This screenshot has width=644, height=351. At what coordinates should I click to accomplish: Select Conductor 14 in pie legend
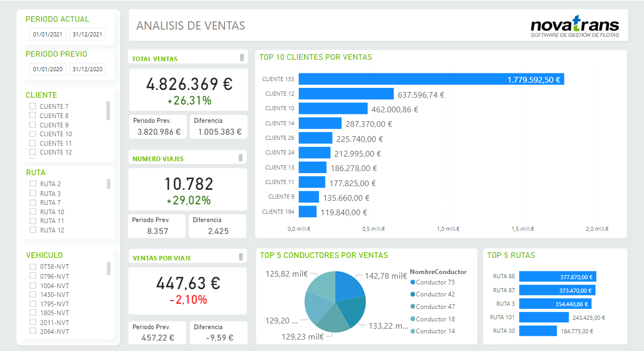(x=435, y=331)
